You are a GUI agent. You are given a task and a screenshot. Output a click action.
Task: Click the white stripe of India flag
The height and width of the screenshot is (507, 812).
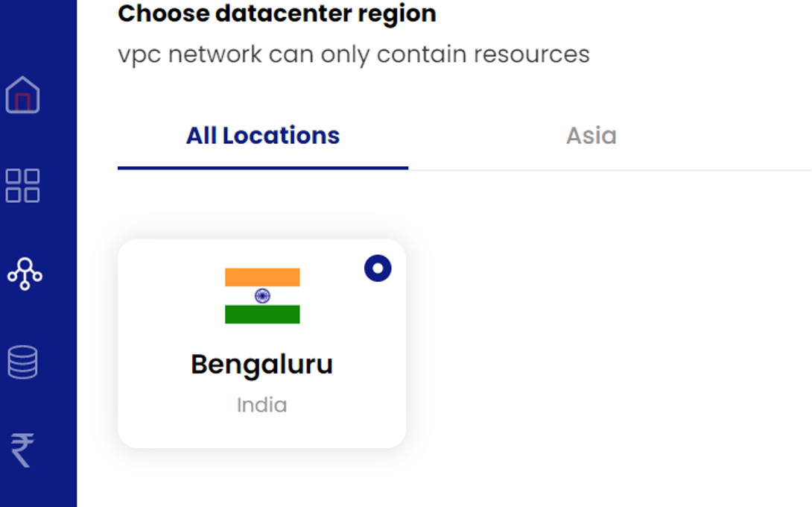[x=238, y=296]
